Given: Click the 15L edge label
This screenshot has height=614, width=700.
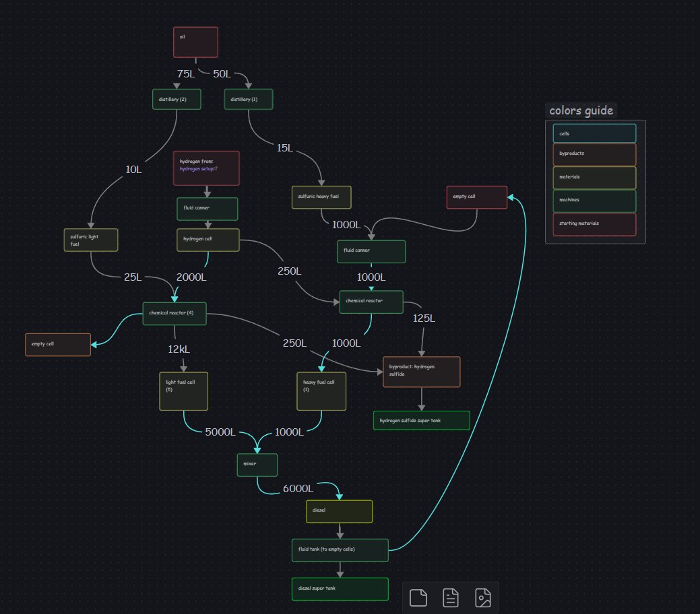Looking at the screenshot, I should pos(285,147).
